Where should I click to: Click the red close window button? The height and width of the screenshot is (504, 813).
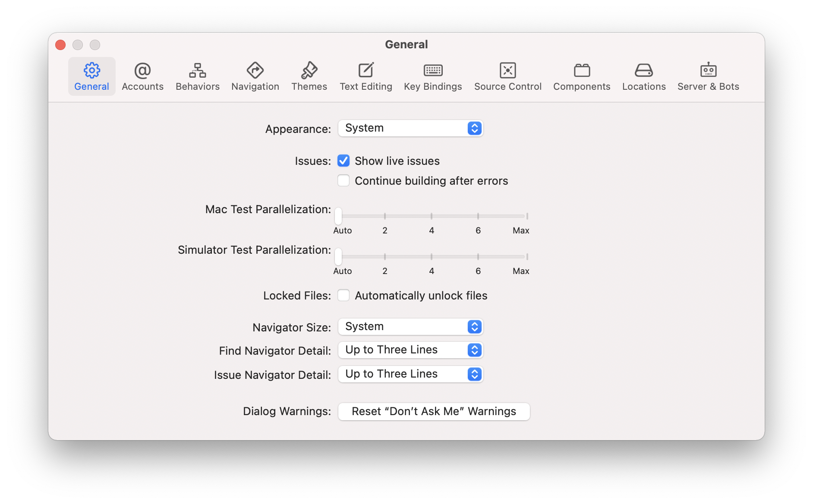60,45
